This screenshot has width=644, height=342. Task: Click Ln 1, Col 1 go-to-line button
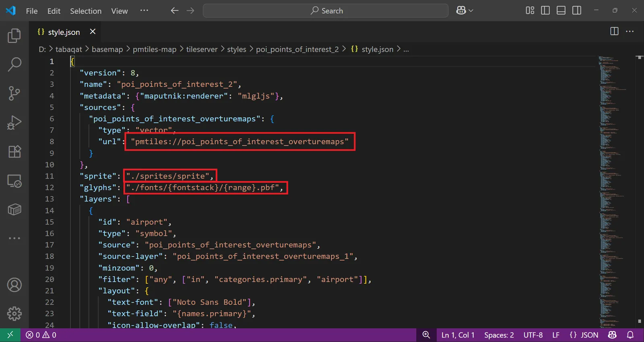(x=458, y=335)
